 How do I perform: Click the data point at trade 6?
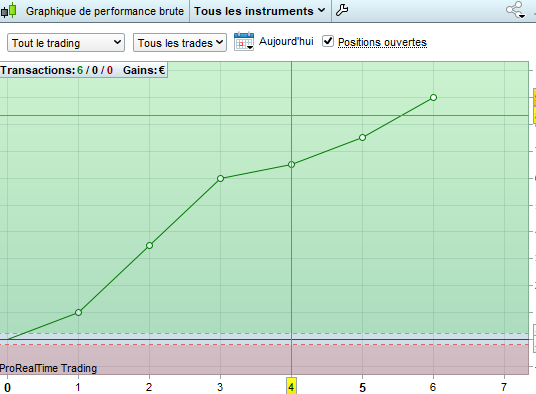pyautogui.click(x=433, y=97)
